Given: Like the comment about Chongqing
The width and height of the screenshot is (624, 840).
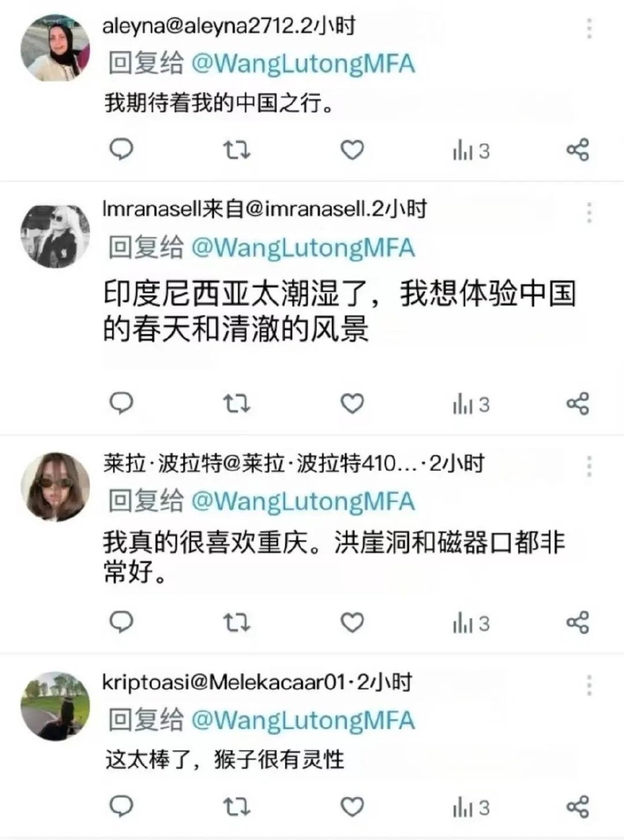Looking at the screenshot, I should click(x=352, y=623).
